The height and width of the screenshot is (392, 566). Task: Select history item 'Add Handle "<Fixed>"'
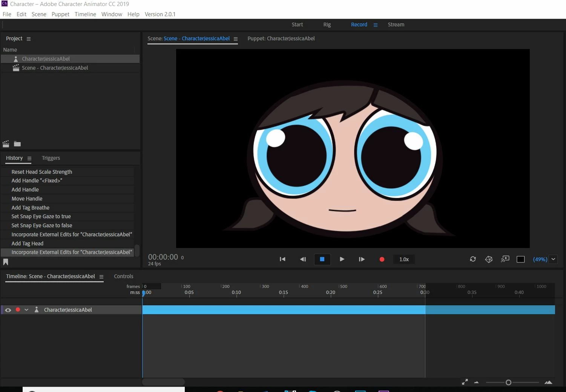click(x=67, y=181)
